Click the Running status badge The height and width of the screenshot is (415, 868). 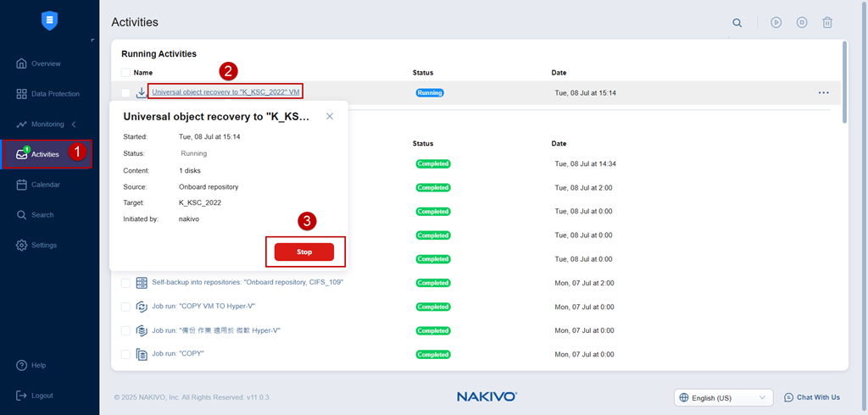(430, 93)
